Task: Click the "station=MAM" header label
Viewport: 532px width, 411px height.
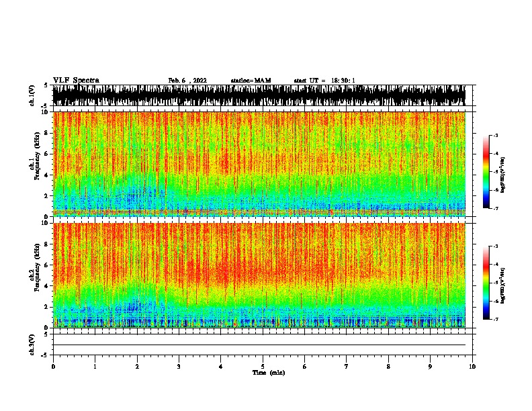Action: tap(251, 81)
